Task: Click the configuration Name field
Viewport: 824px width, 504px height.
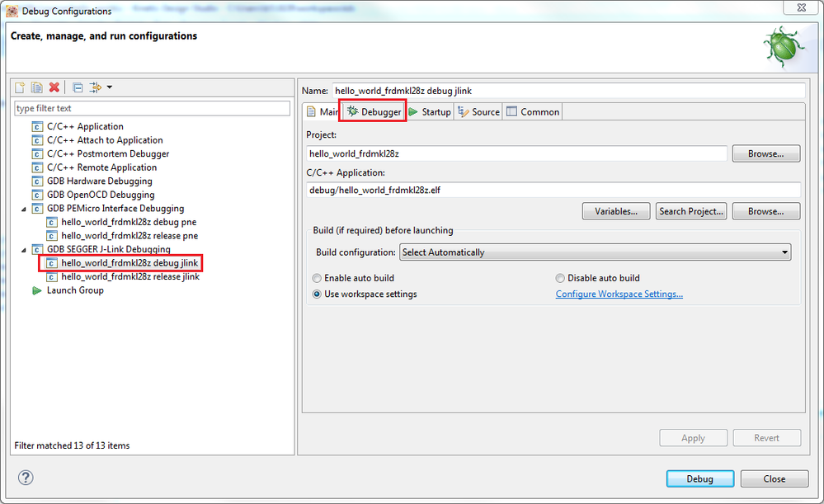Action: click(568, 91)
